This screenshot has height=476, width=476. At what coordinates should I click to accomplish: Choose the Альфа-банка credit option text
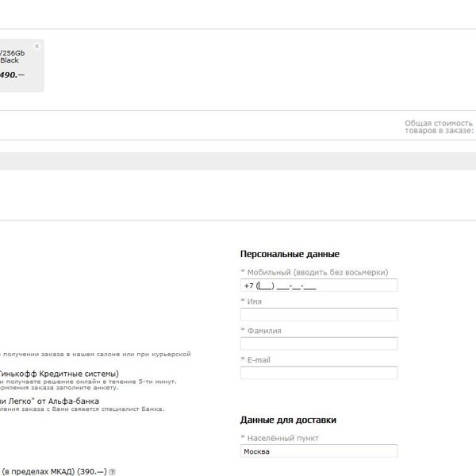49,401
